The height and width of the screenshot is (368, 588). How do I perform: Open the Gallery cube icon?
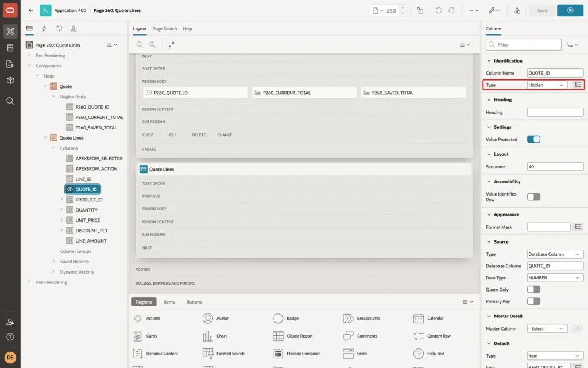tap(10, 80)
